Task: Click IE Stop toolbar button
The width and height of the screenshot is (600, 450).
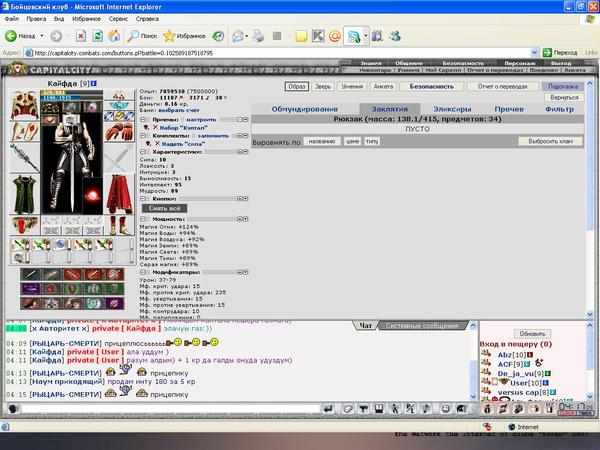Action: pos(81,36)
